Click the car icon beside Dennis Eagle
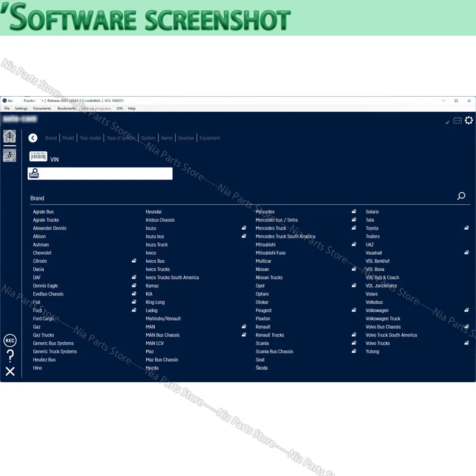Viewport: 476px width, 476px height. coord(134,285)
